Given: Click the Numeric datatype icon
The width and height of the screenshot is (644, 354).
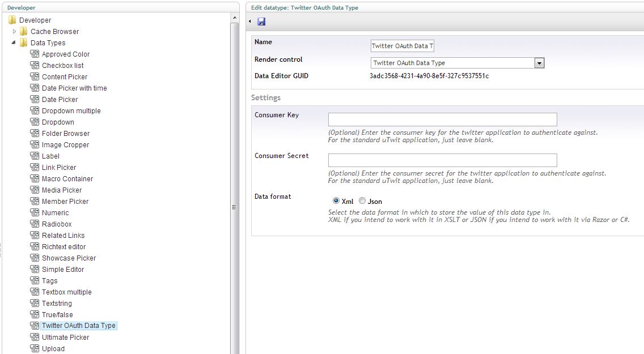Looking at the screenshot, I should [35, 212].
